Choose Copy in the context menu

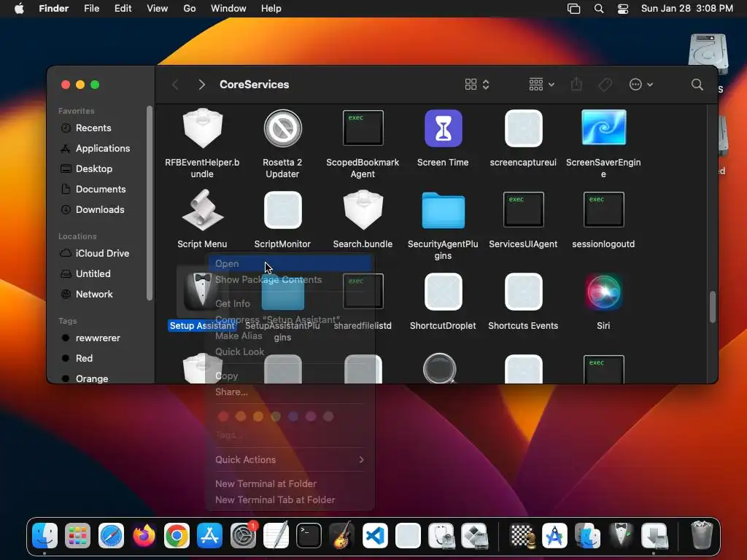pos(290,376)
